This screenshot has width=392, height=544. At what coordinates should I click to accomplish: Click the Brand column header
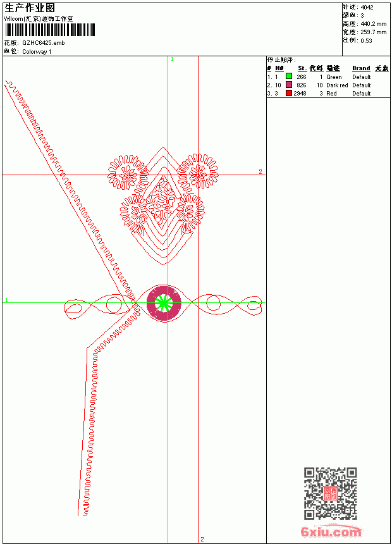click(x=361, y=68)
